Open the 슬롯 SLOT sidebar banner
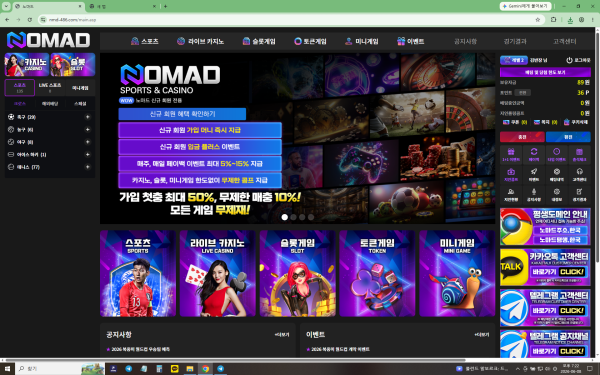600x375 pixels. click(x=73, y=64)
